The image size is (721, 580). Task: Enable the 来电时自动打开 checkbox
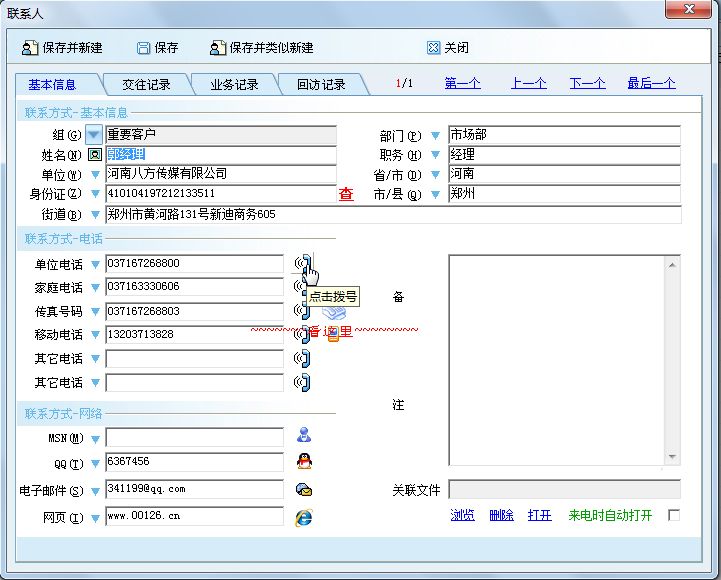[x=673, y=515]
